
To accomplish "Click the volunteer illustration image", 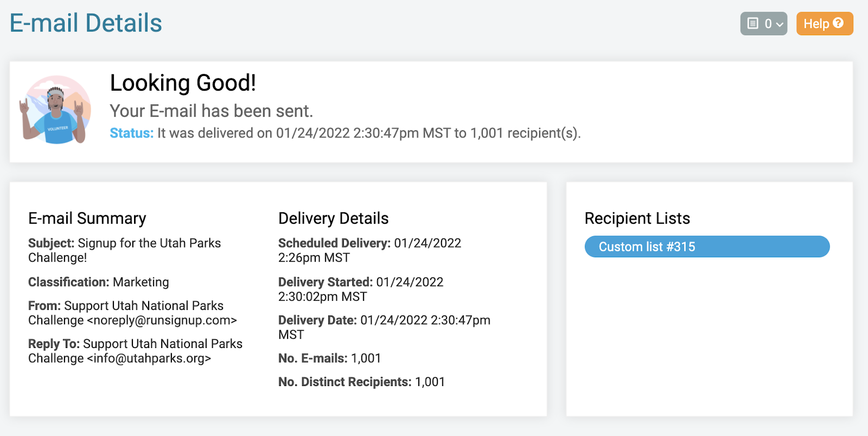I will pos(55,110).
